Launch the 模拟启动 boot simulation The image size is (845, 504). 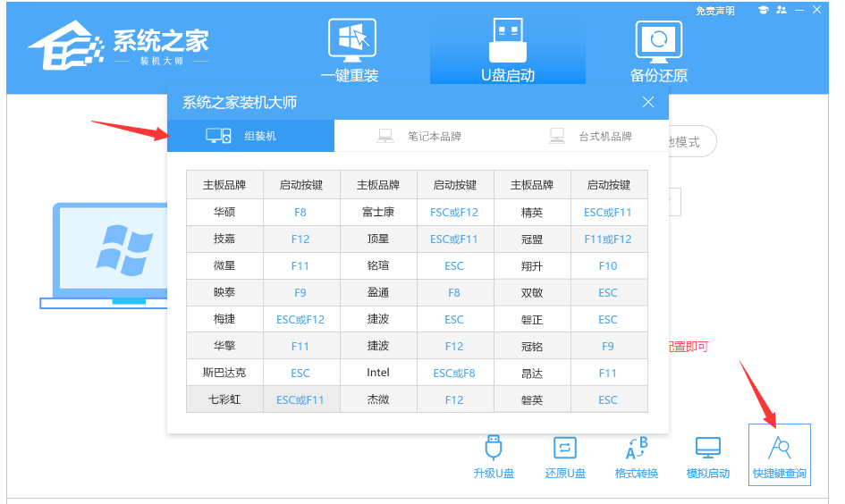tap(708, 456)
